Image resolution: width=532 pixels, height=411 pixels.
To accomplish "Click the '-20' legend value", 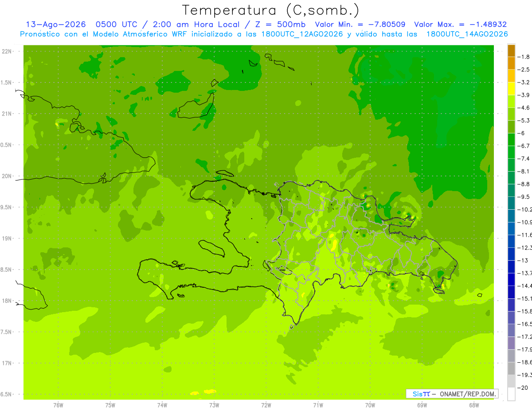I will 524,388.
